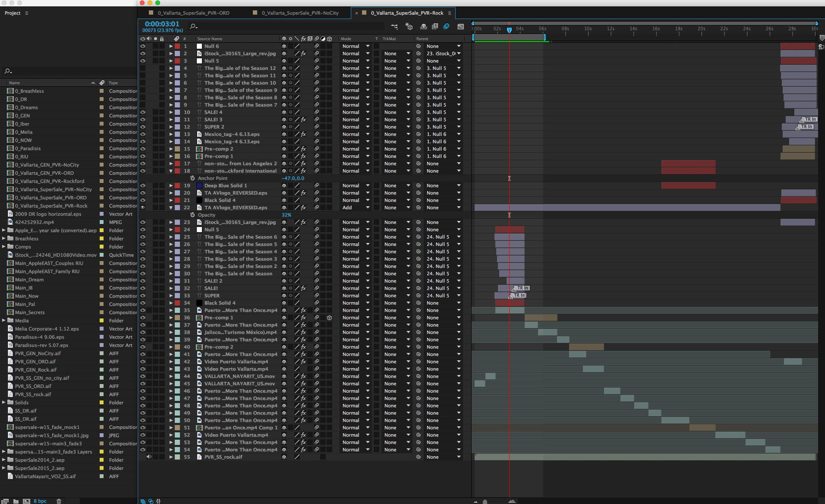This screenshot has height=504, width=825.
Task: Toggle Hide Shy Layers icon in timeline
Action: (424, 27)
